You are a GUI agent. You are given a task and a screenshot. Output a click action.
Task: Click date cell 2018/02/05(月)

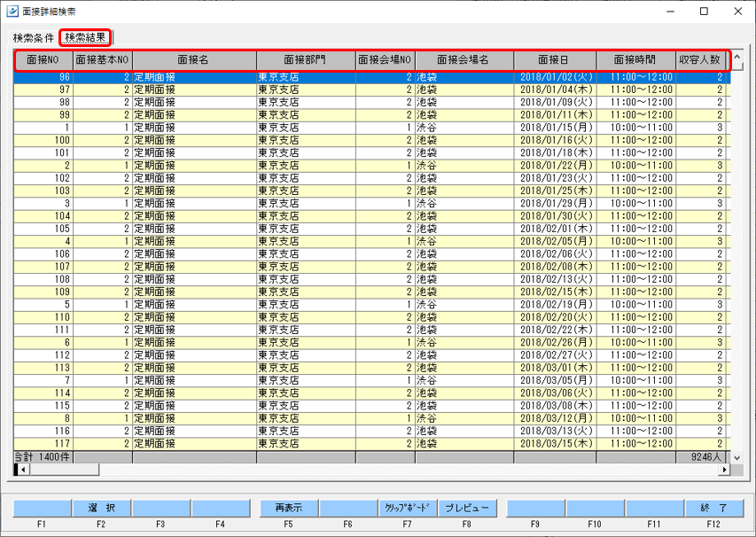click(556, 241)
